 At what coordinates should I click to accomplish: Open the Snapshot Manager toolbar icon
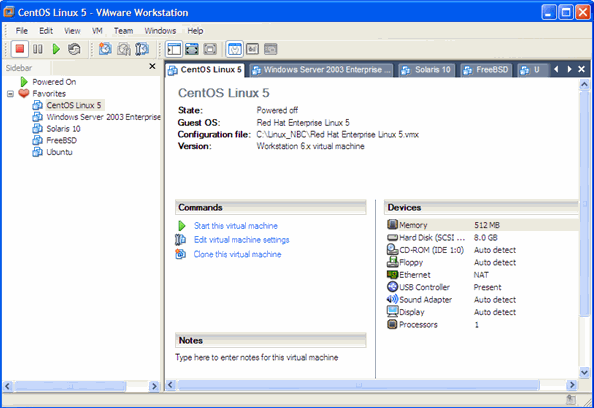coord(142,49)
